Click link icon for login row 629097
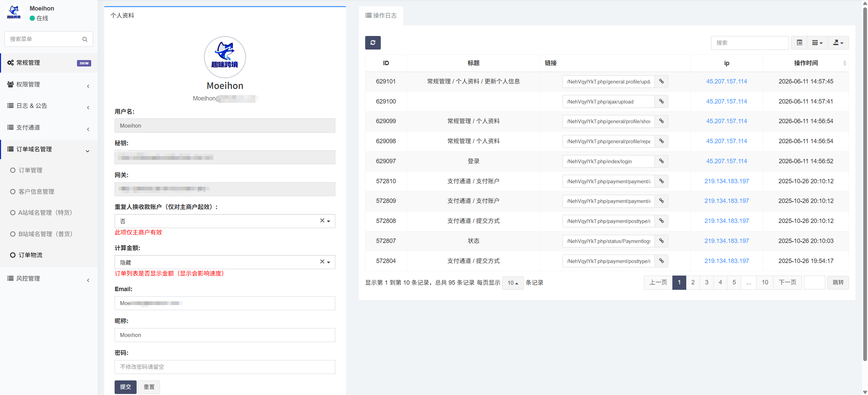The width and height of the screenshot is (868, 395). pos(661,161)
